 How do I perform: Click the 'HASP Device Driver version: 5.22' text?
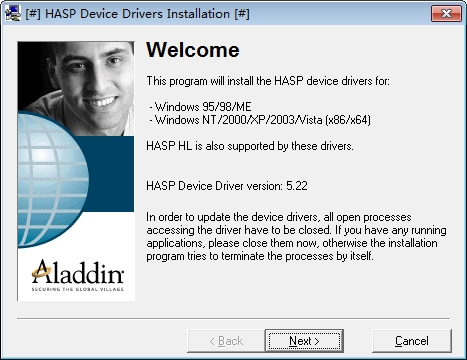tap(227, 186)
